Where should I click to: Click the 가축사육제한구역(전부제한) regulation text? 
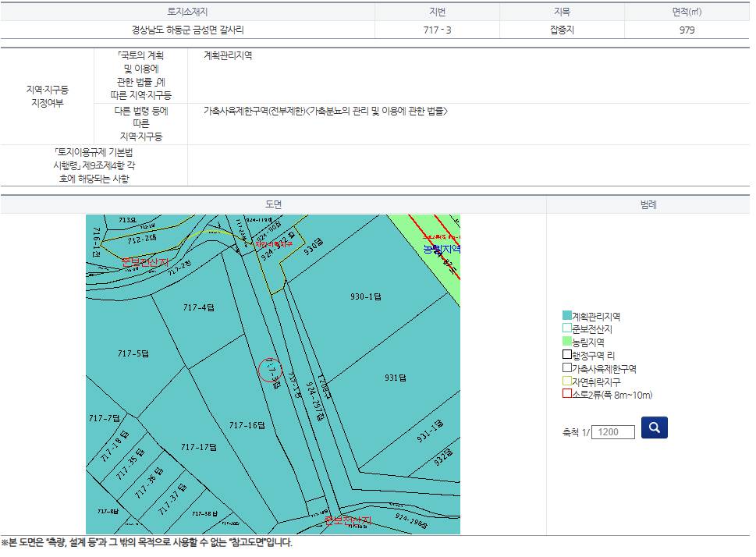coord(325,111)
